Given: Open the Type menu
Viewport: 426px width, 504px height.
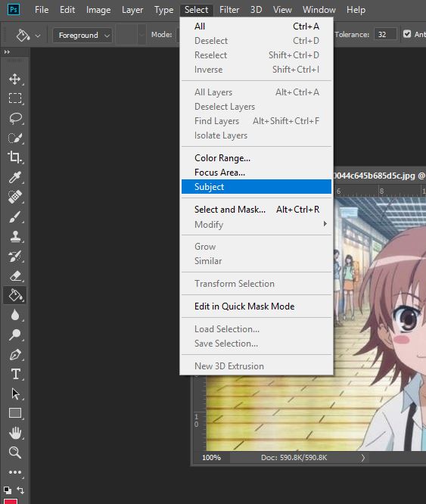Looking at the screenshot, I should 163,10.
